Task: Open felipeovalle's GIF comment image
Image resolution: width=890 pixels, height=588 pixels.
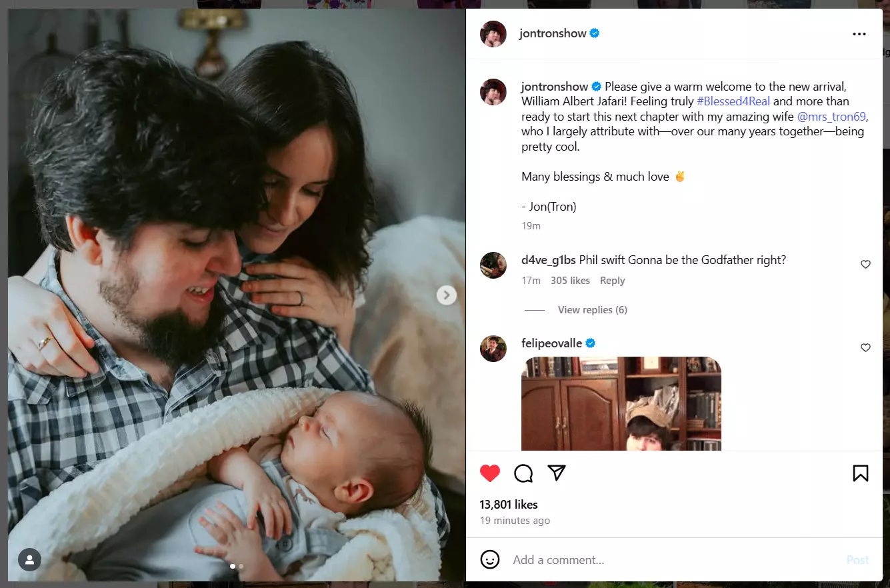Action: pyautogui.click(x=621, y=403)
